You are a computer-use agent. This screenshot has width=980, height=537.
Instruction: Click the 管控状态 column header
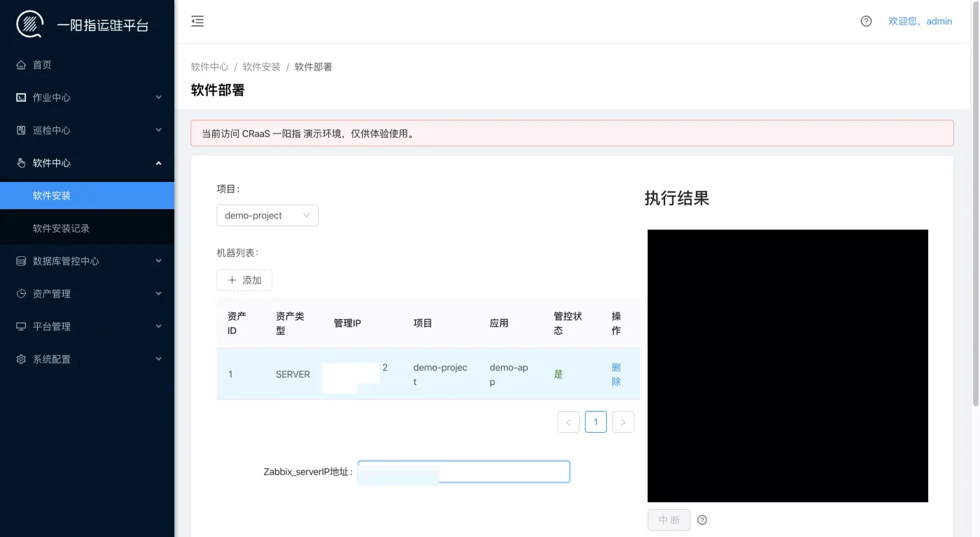568,323
